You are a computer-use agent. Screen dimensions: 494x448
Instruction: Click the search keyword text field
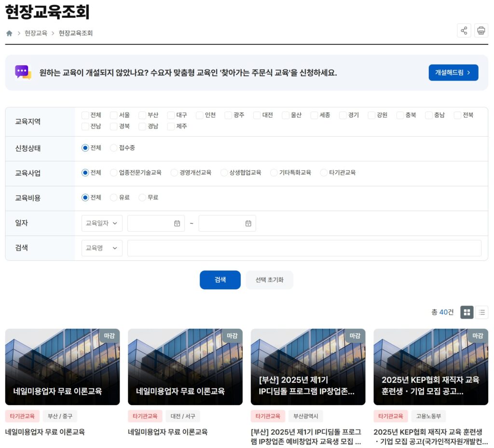[304, 248]
